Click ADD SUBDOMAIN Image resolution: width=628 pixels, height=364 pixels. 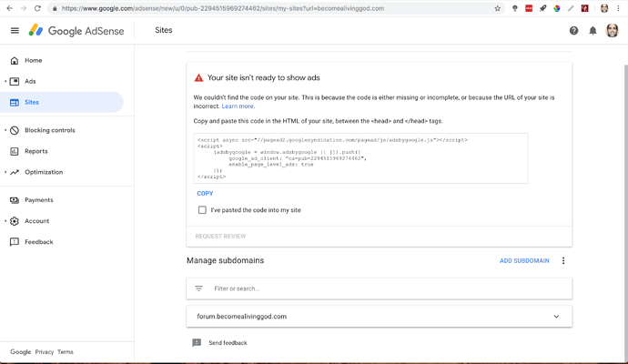pos(524,260)
